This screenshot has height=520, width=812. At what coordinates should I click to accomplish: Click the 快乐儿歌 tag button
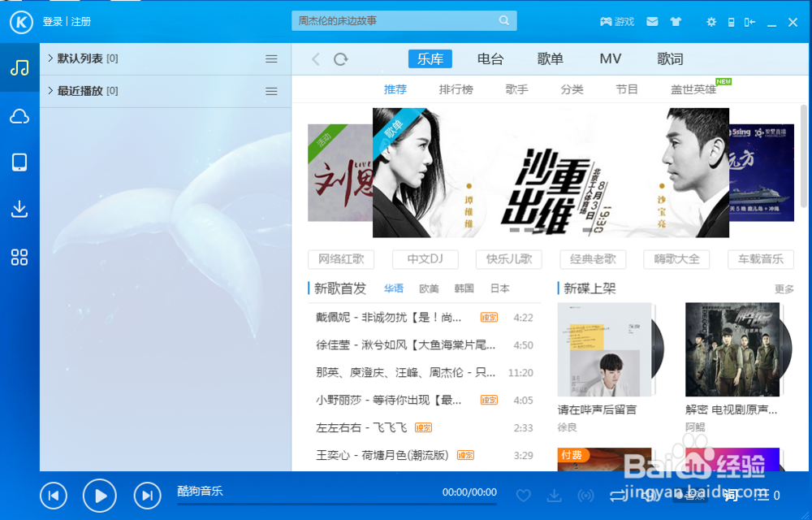coord(509,259)
